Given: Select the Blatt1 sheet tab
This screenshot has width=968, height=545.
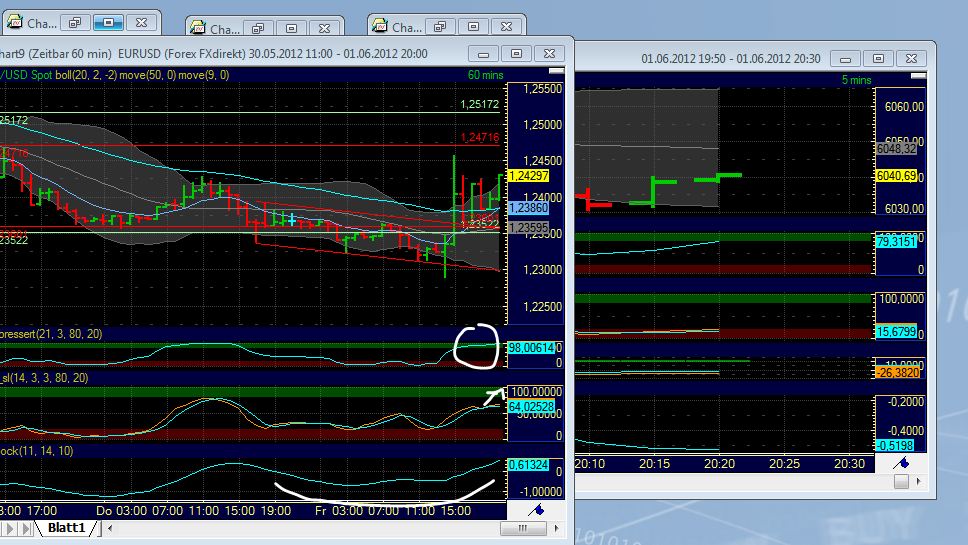Looking at the screenshot, I should [x=66, y=528].
